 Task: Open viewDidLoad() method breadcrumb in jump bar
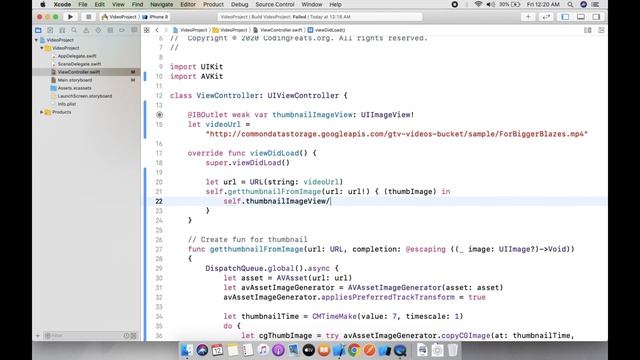(x=326, y=30)
